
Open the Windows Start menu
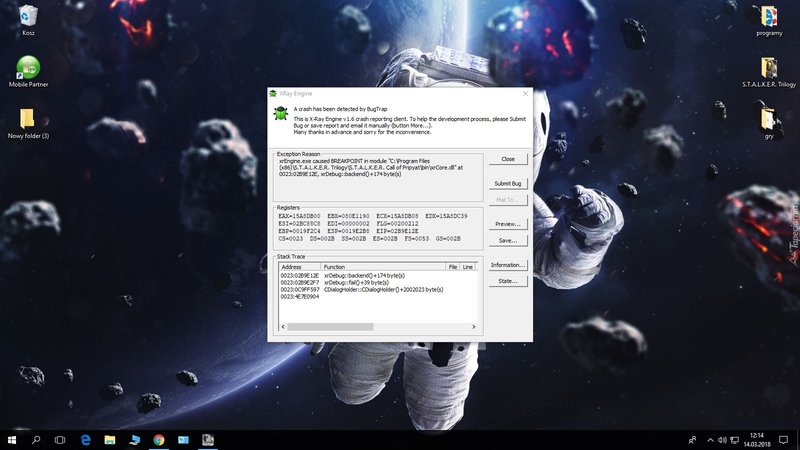coord(12,440)
